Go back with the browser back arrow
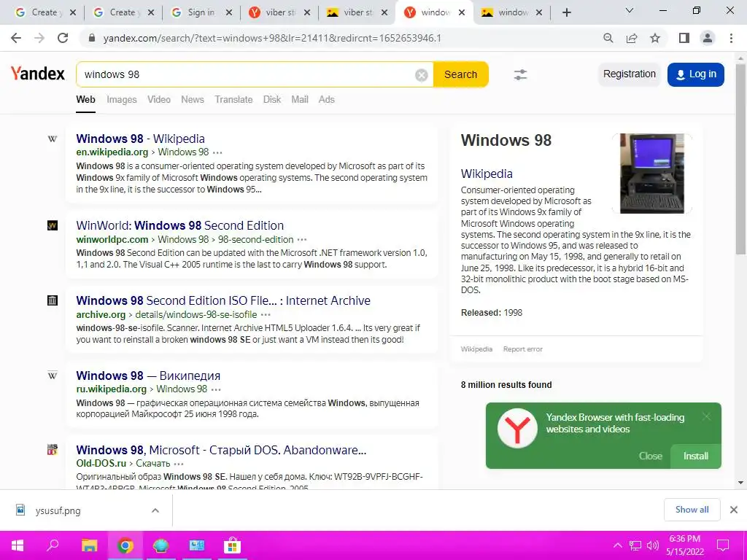The height and width of the screenshot is (560, 747). (x=16, y=38)
